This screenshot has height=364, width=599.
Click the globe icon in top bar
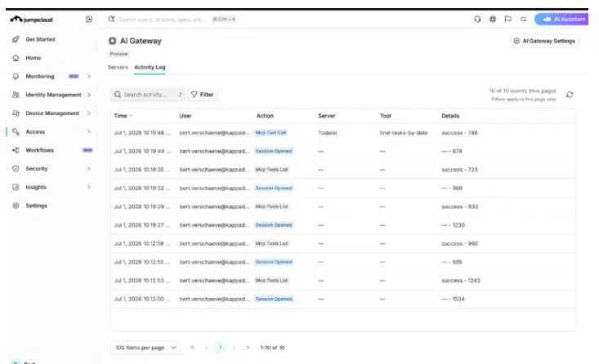[493, 19]
